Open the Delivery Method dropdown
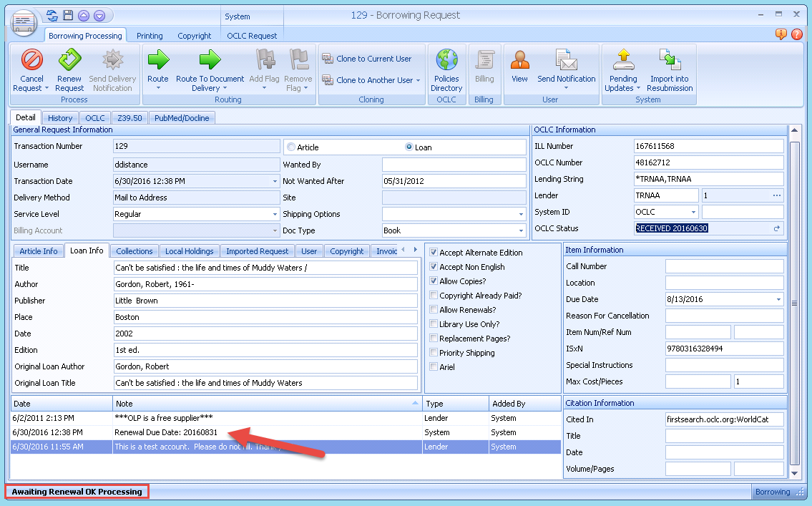Viewport: 812px width, 506px height. click(273, 197)
